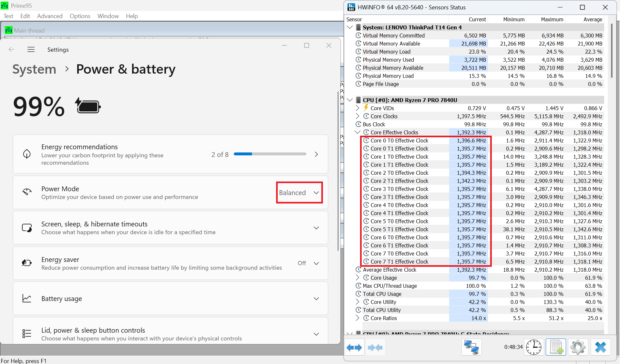620x364 pixels.
Task: Click the charging battery icon beside 99%
Action: click(88, 106)
